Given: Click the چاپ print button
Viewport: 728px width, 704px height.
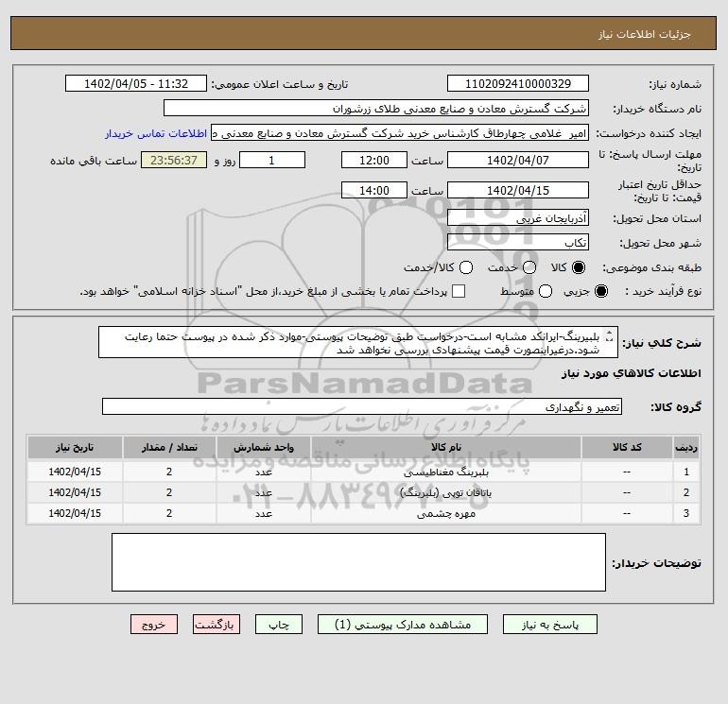Looking at the screenshot, I should [x=279, y=625].
